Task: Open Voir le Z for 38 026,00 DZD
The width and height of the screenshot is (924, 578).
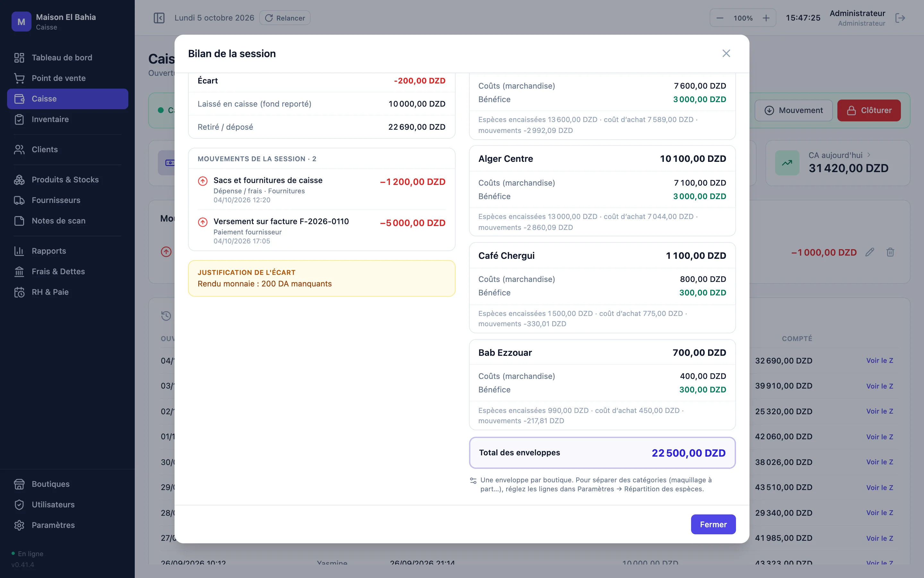Action: (879, 462)
